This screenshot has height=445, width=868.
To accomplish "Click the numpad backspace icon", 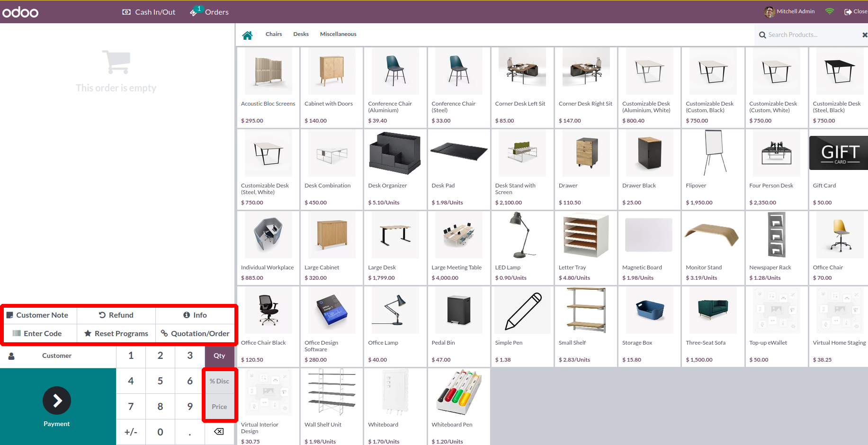I will click(219, 432).
